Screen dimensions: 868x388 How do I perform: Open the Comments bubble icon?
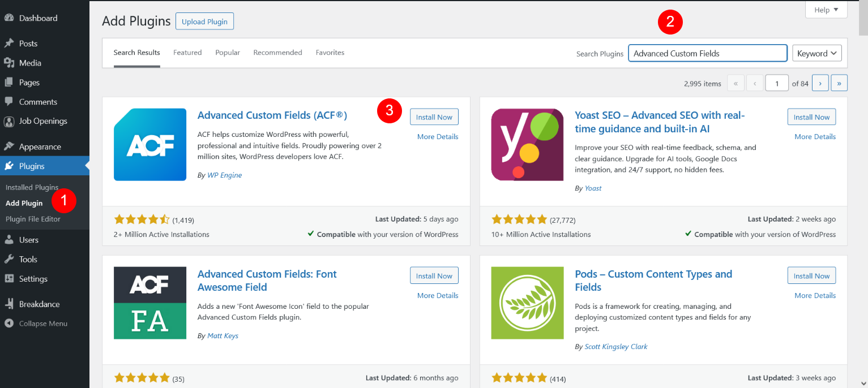9,102
